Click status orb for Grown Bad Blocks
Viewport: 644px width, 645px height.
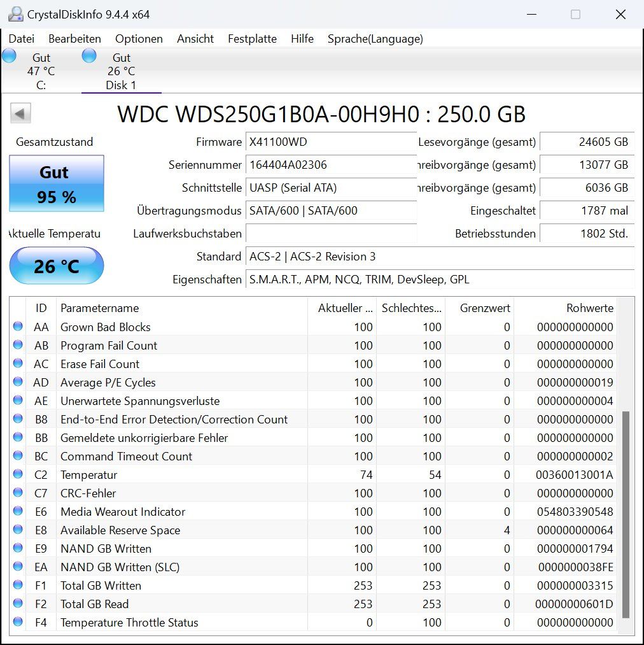[18, 326]
